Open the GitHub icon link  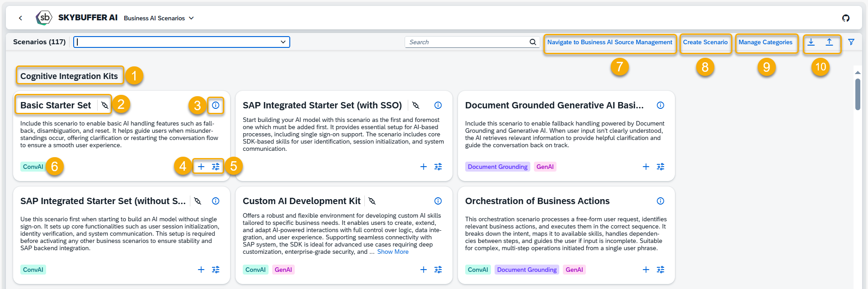[846, 18]
